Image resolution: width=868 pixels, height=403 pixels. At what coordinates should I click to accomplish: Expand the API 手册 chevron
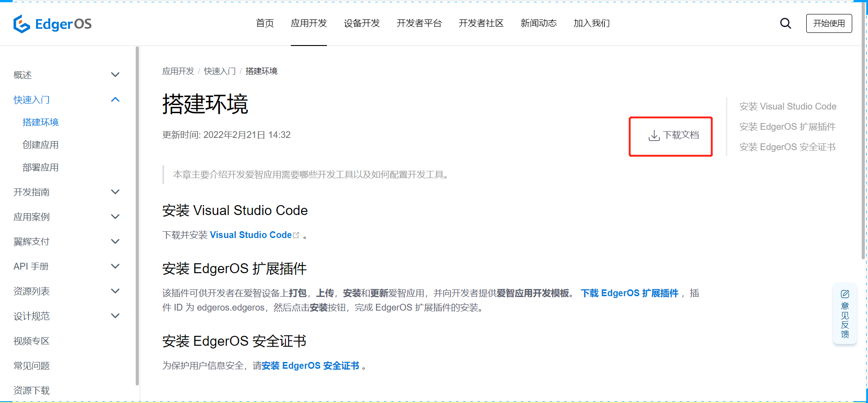point(115,266)
